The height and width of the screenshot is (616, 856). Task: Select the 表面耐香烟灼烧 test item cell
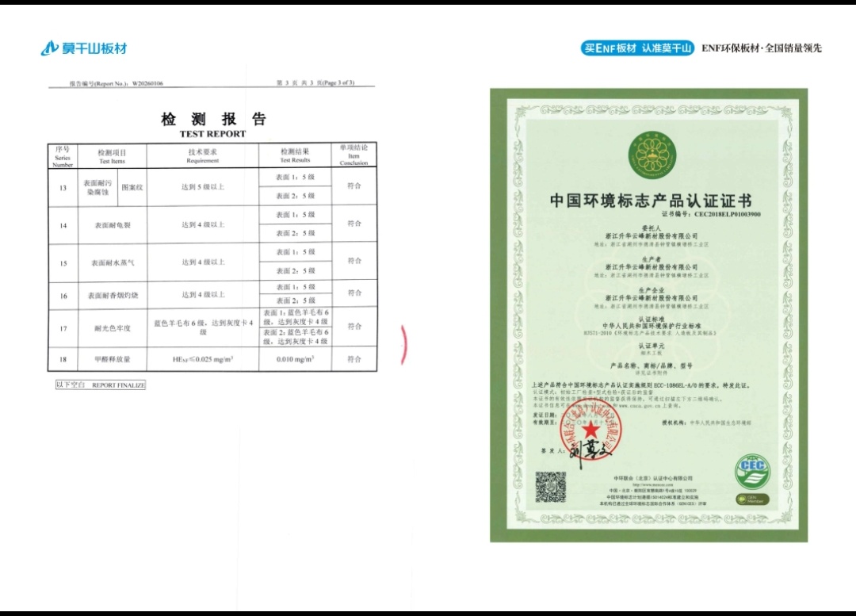113,296
